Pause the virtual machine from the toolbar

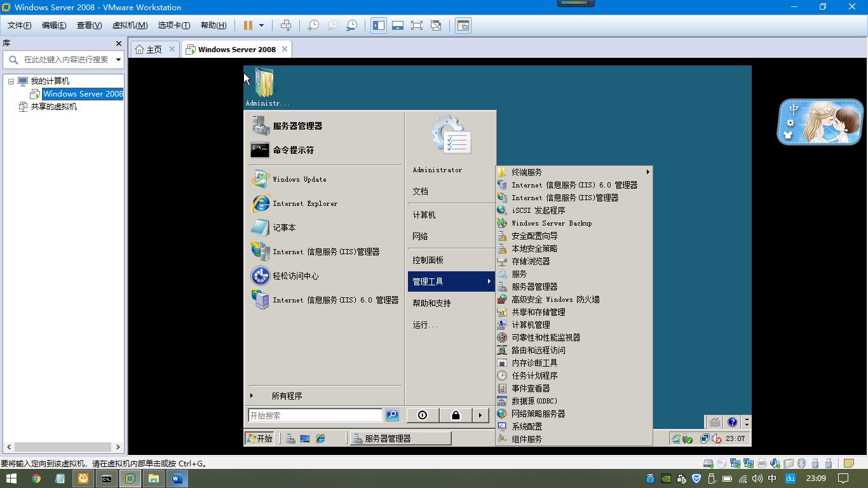click(248, 25)
